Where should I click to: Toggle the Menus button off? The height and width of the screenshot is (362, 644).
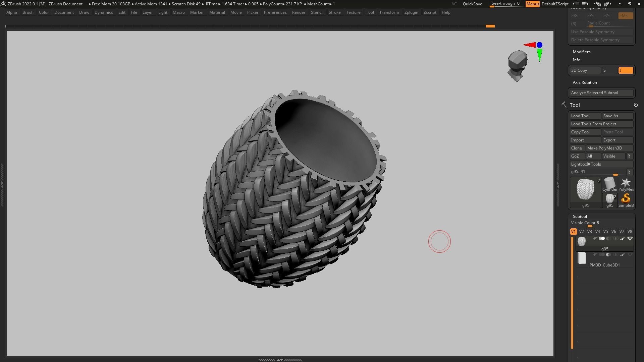[x=532, y=4]
